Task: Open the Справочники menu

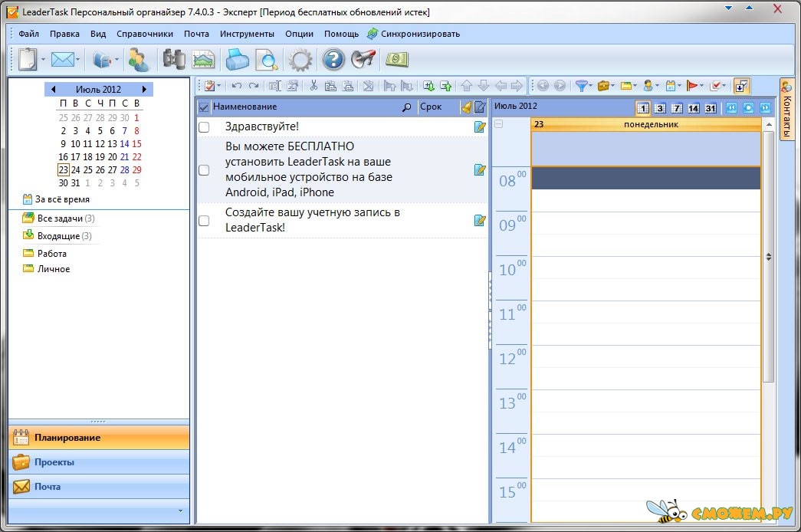Action: [145, 34]
